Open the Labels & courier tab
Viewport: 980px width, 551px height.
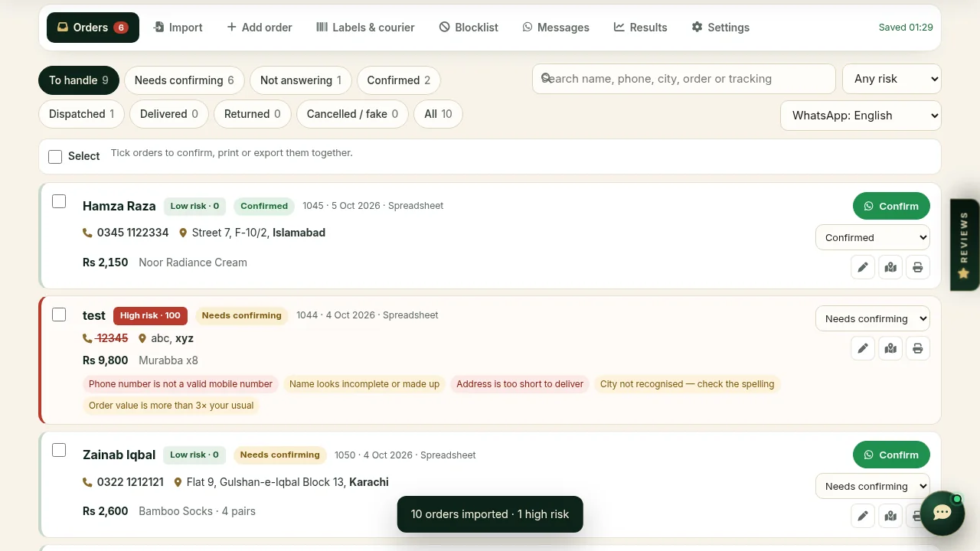(x=365, y=28)
